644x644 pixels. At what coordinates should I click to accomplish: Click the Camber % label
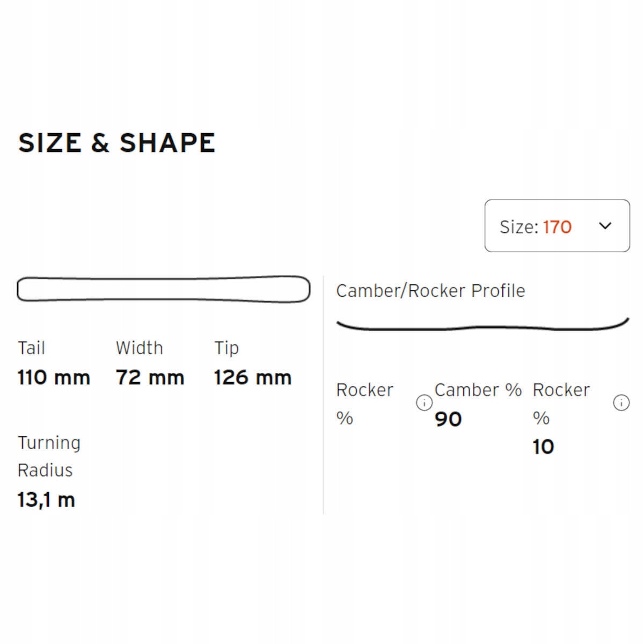tap(478, 390)
